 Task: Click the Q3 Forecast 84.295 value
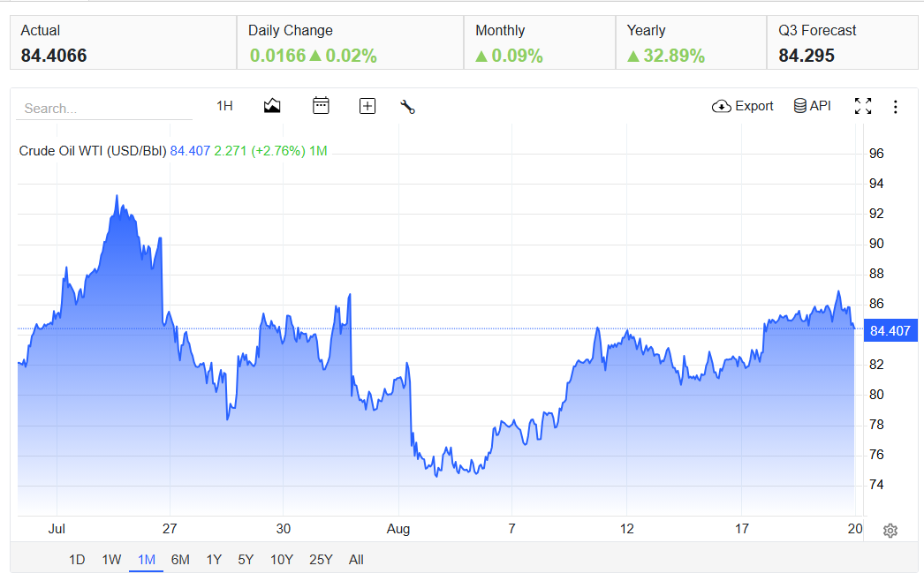tap(807, 56)
